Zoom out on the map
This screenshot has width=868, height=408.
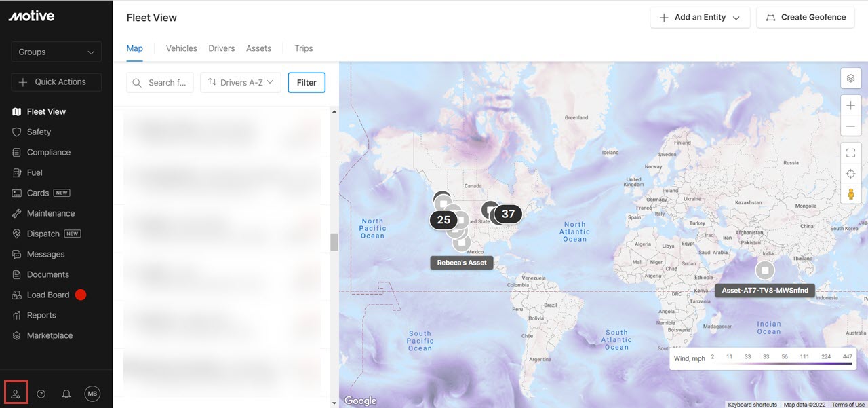[x=851, y=126]
